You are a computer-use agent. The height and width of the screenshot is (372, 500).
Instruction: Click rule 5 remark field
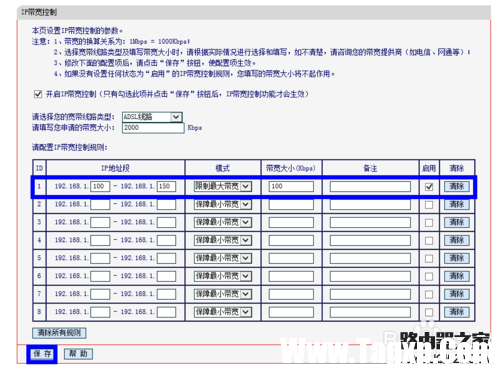click(370, 258)
